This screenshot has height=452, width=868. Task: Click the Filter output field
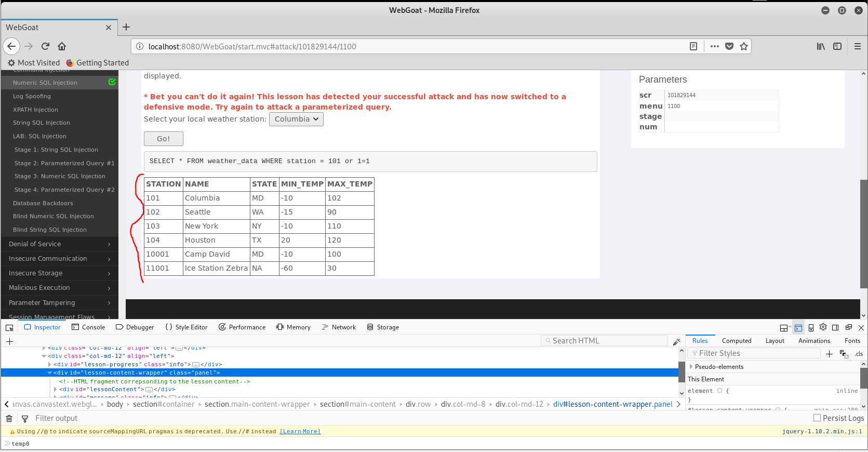coord(56,418)
